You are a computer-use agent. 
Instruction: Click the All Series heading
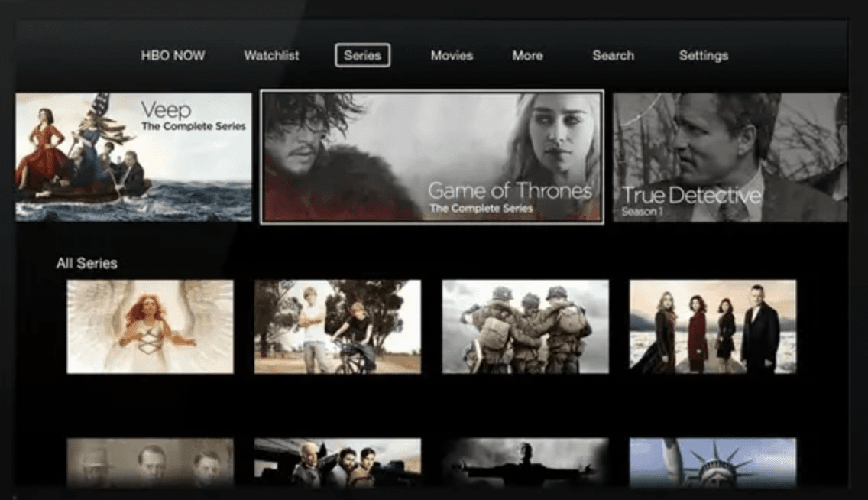(87, 263)
